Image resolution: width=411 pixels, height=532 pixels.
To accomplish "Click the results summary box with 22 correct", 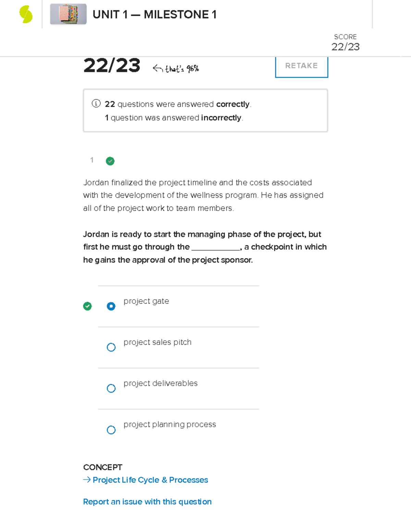I will (205, 110).
